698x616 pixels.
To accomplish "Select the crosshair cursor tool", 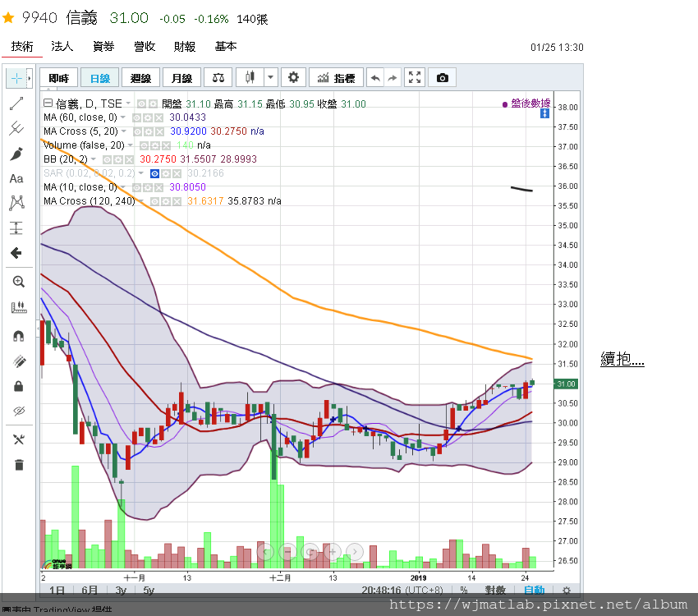I will click(16, 78).
